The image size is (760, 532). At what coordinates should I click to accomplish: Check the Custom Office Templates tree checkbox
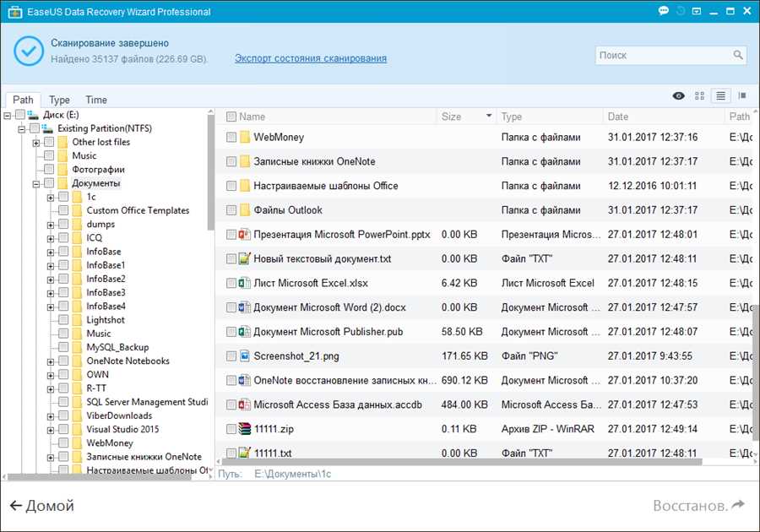point(63,210)
